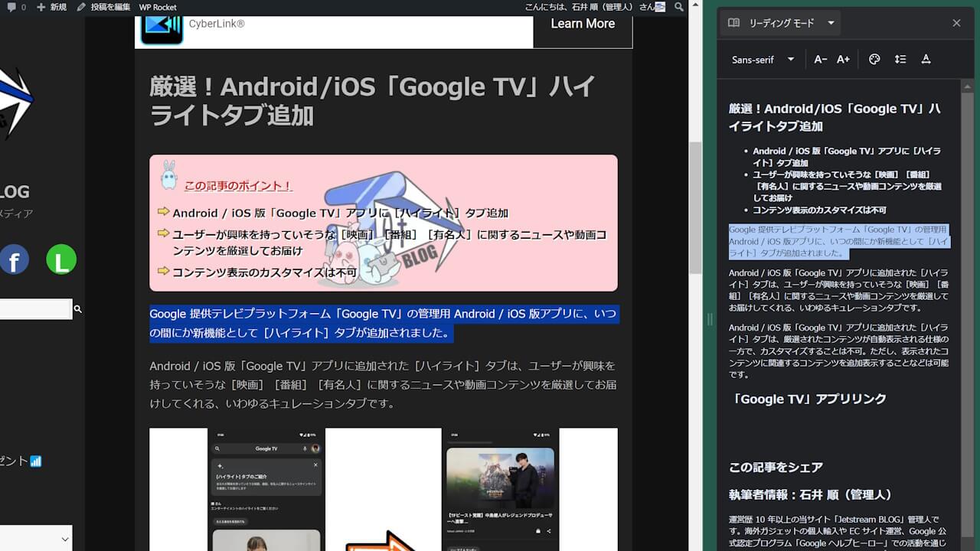Click the book icon next to リーディング モード

click(x=733, y=23)
